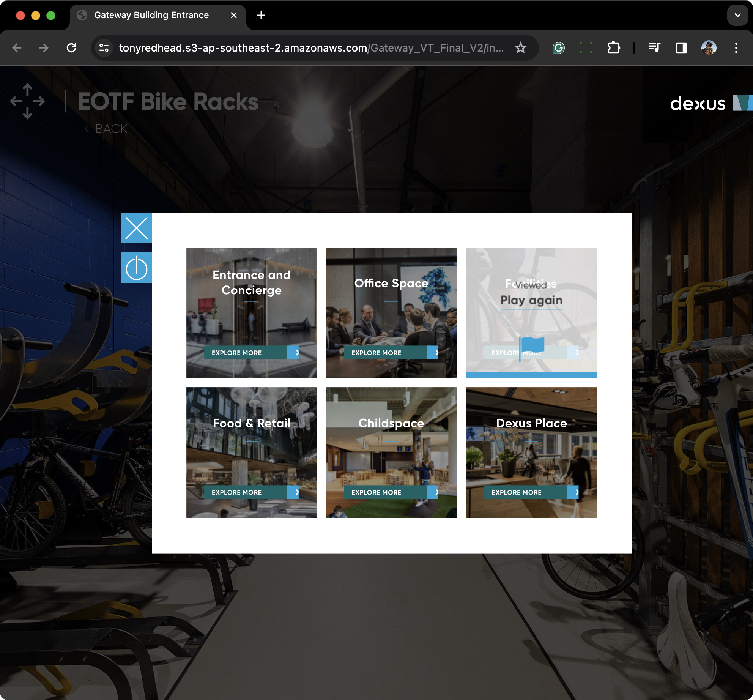
Task: Click the blue progress bar under Facilities
Action: [531, 375]
